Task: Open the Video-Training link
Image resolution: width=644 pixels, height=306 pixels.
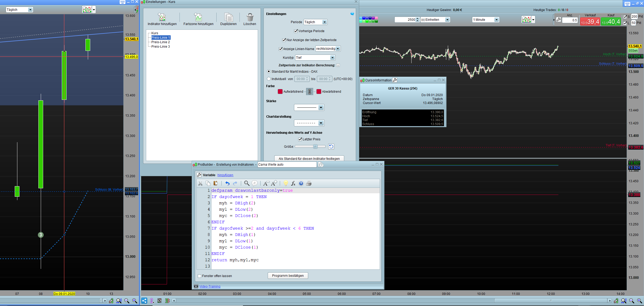Action: click(x=210, y=287)
